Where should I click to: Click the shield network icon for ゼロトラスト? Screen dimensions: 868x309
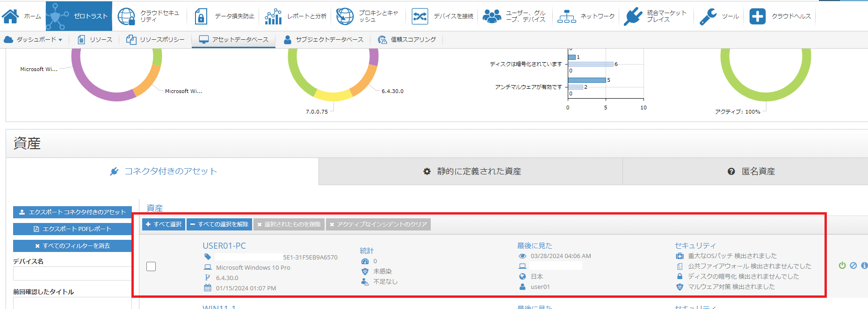(x=58, y=16)
